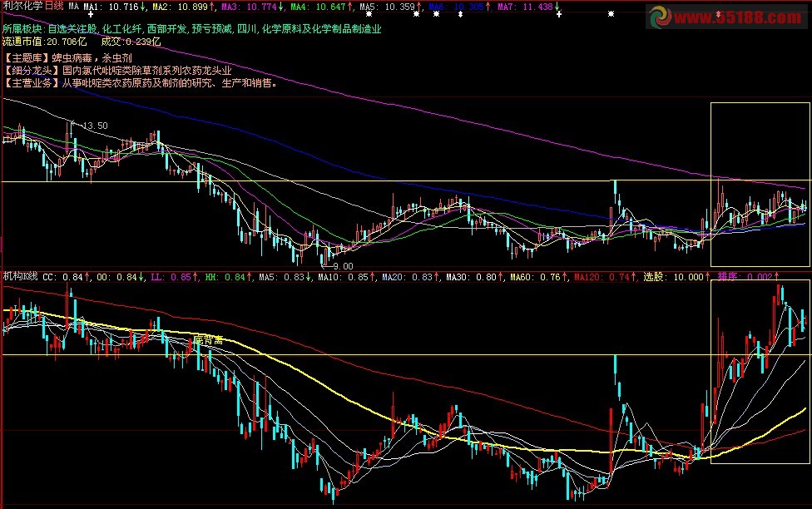The width and height of the screenshot is (812, 509).
Task: Click the 自选关注股 sector tag
Action: [72, 29]
